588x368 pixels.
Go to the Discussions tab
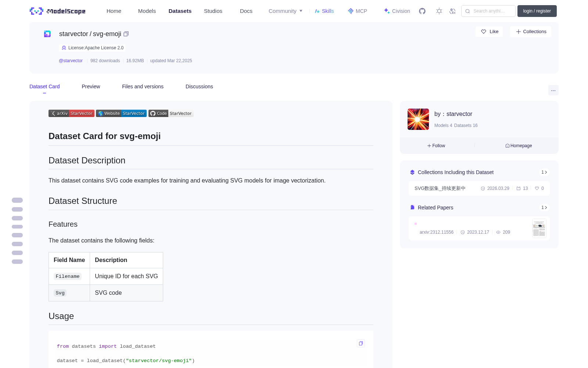tap(199, 86)
